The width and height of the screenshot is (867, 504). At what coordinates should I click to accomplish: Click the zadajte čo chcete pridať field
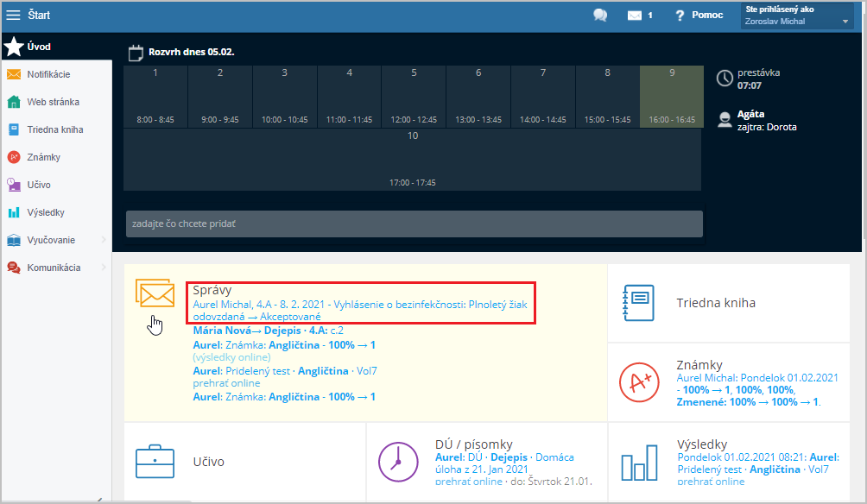point(415,224)
